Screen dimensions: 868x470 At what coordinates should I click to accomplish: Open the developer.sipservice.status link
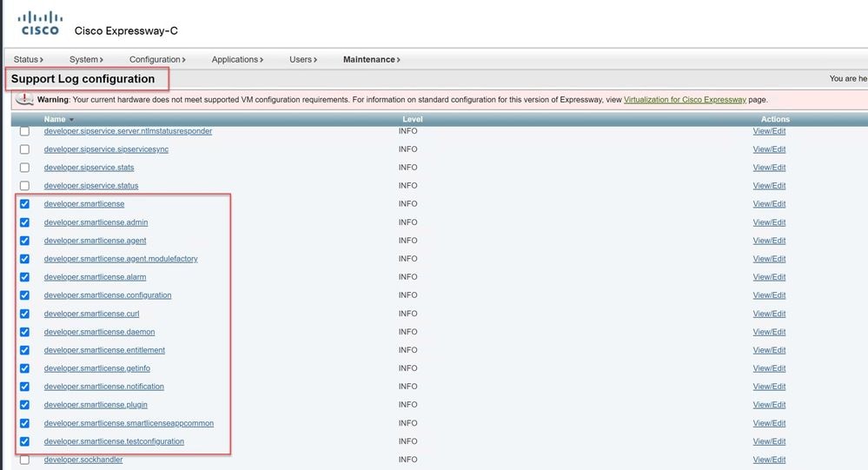[x=90, y=185]
